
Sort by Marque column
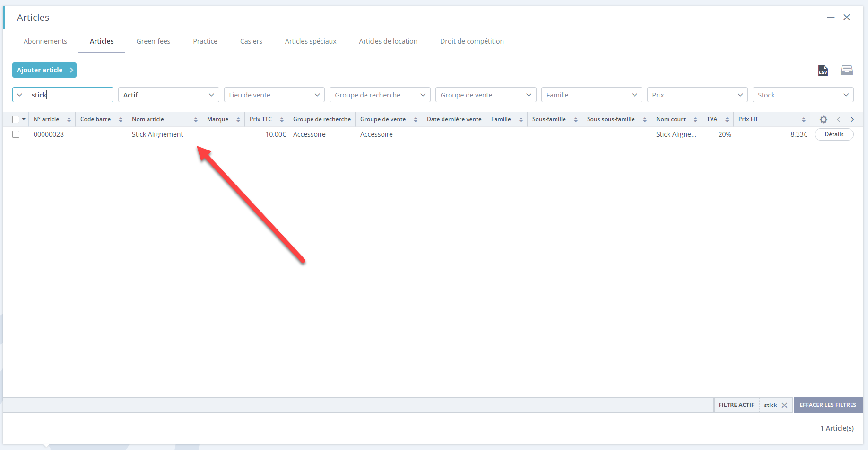pyautogui.click(x=238, y=120)
